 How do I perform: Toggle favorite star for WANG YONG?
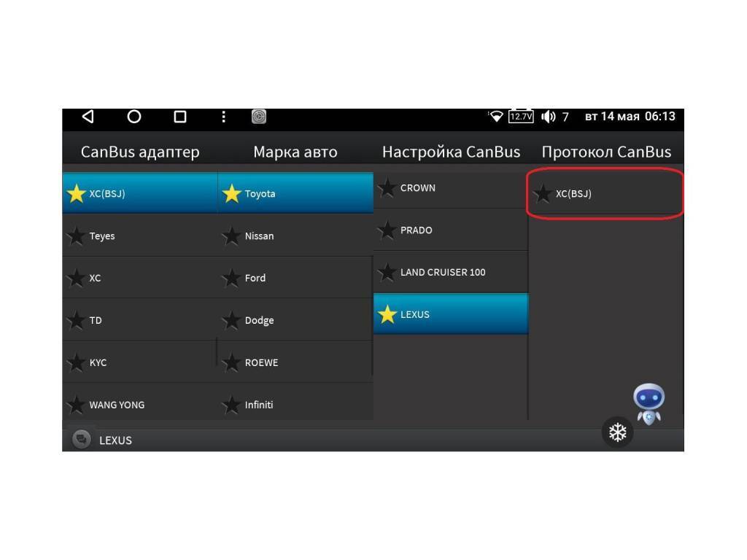[x=76, y=405]
